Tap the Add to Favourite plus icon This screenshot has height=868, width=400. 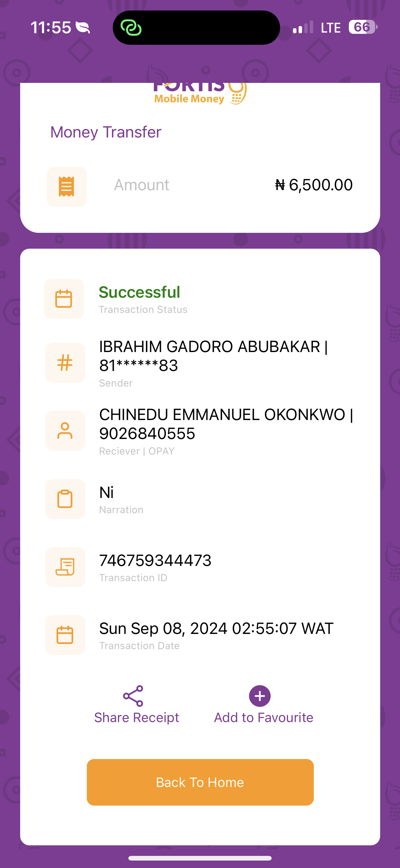coord(260,696)
